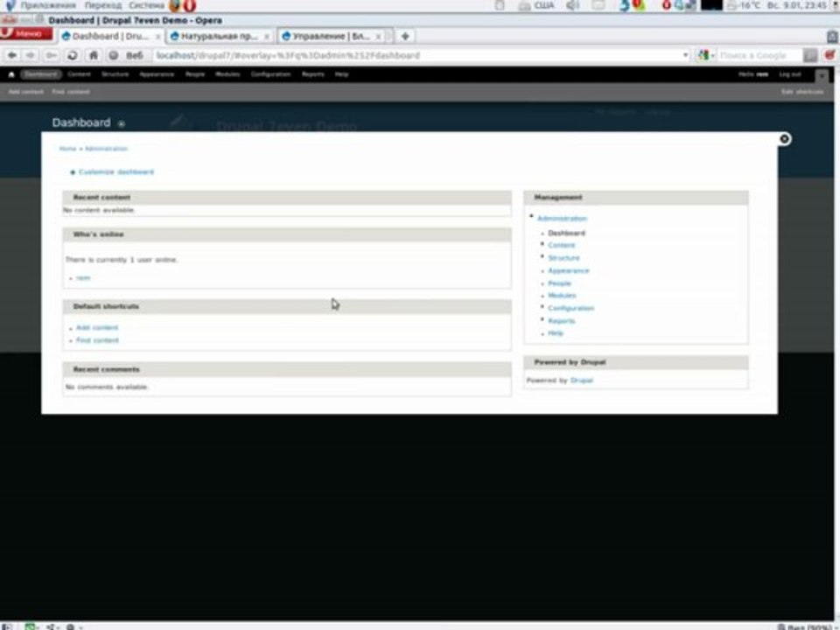
Task: Close the overlay with the X icon
Action: pos(784,139)
